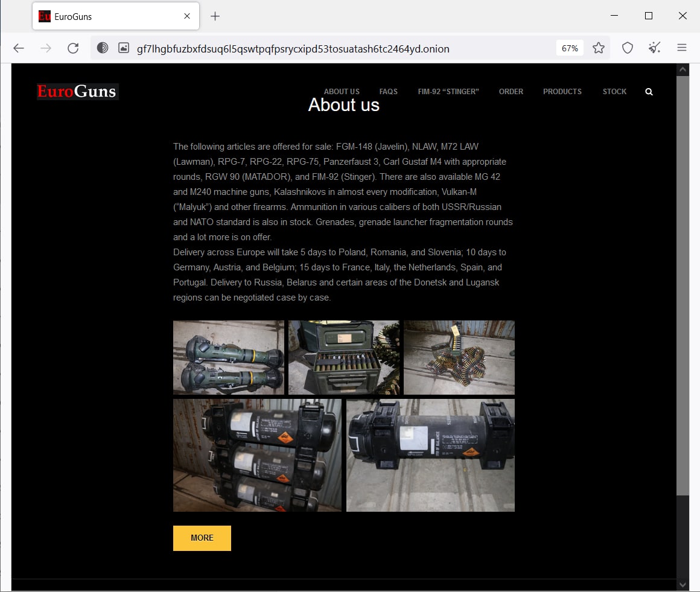Viewport: 700px width, 592px height.
Task: Go to the STOCK navigation menu item
Action: tap(614, 92)
